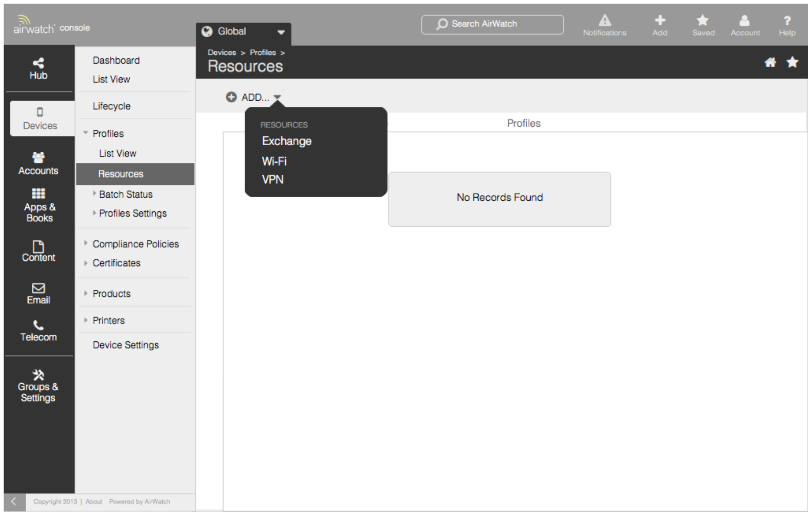The height and width of the screenshot is (515, 812).
Task: Open Dashboard in Devices menu
Action: pos(116,60)
